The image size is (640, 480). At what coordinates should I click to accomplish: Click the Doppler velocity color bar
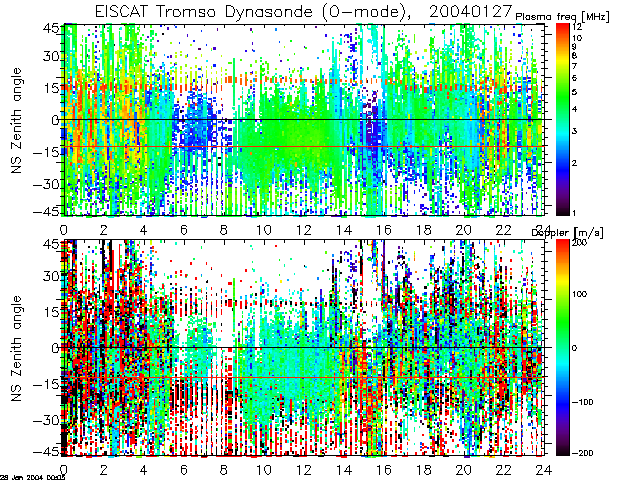tap(562, 347)
